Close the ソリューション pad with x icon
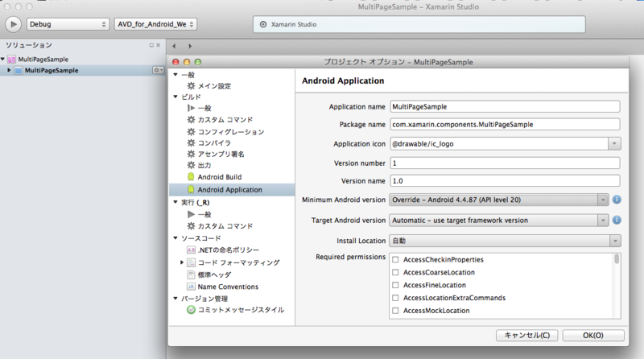Viewport: 644px width, 359px height. [158, 45]
